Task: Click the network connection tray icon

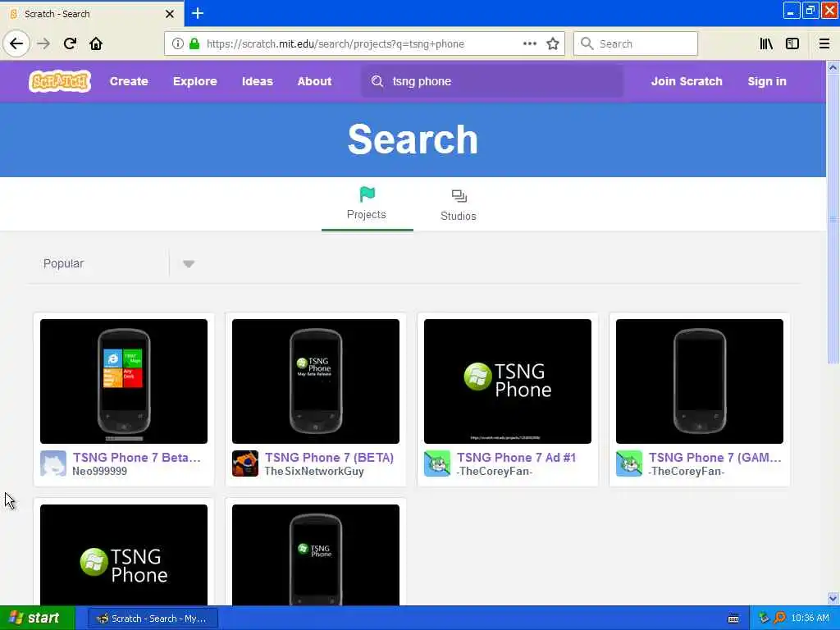Action: click(764, 619)
